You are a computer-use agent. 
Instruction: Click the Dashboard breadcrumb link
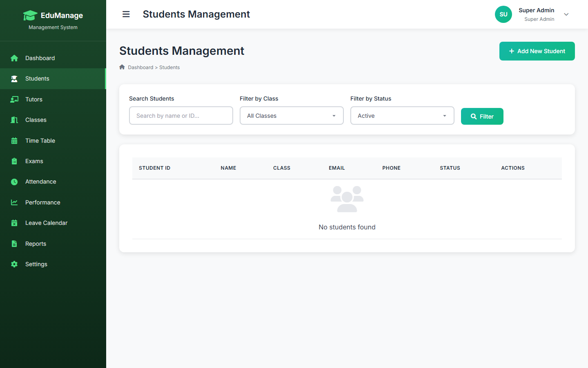pos(140,67)
